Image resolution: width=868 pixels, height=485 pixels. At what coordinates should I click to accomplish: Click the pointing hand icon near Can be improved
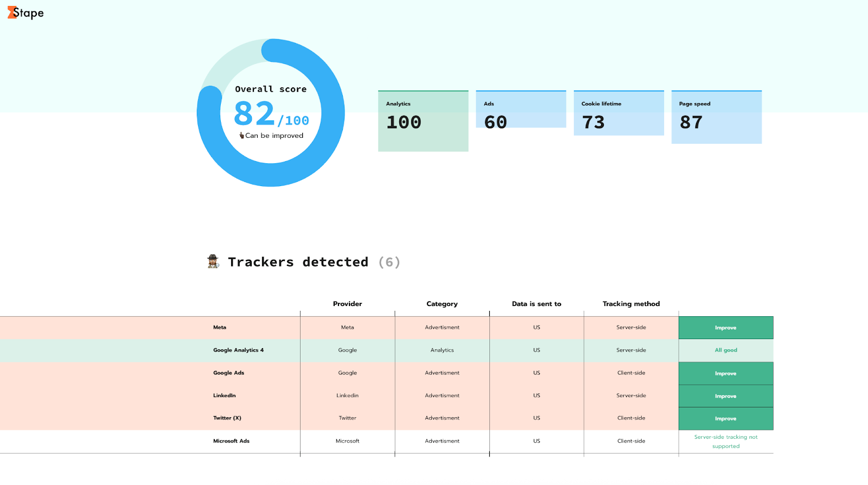241,136
